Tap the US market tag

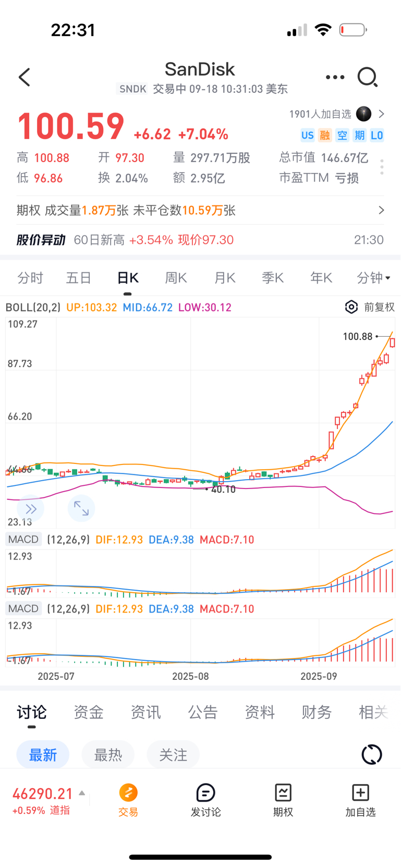tap(307, 136)
